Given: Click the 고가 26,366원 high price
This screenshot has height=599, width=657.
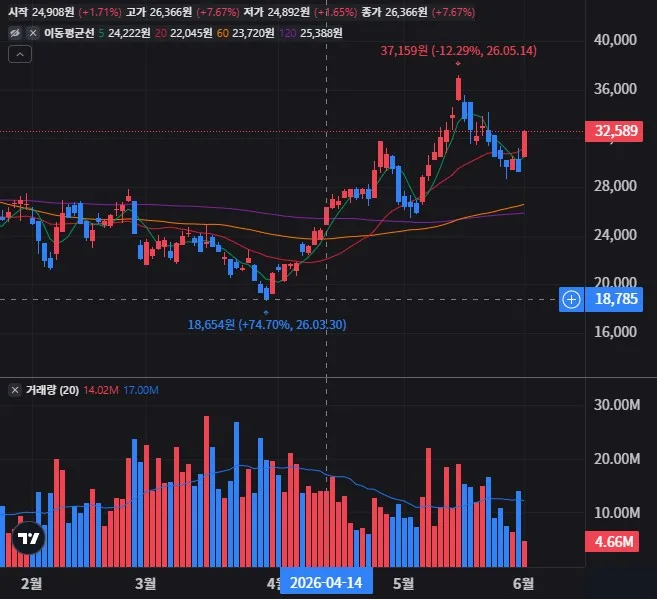Looking at the screenshot, I should click(159, 12).
